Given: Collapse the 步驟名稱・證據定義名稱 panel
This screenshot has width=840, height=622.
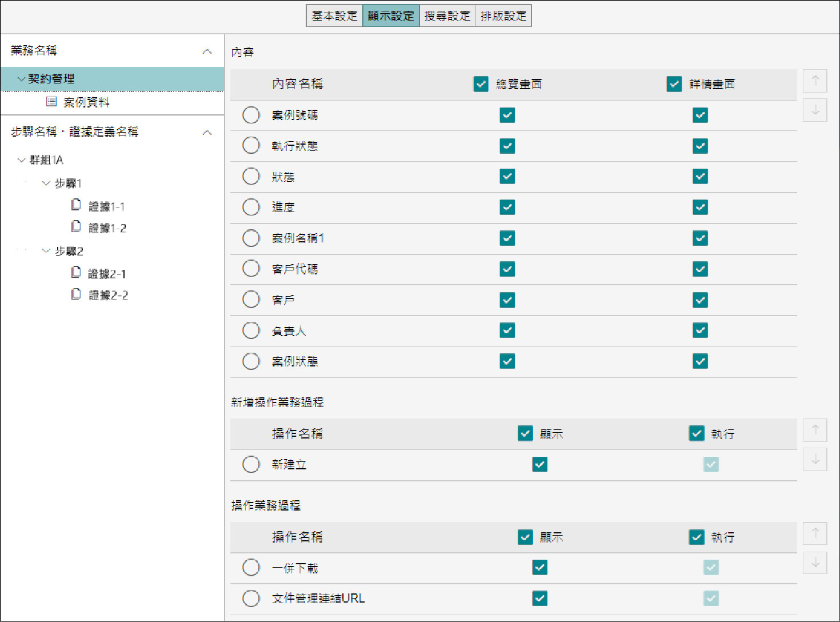Looking at the screenshot, I should [x=207, y=133].
